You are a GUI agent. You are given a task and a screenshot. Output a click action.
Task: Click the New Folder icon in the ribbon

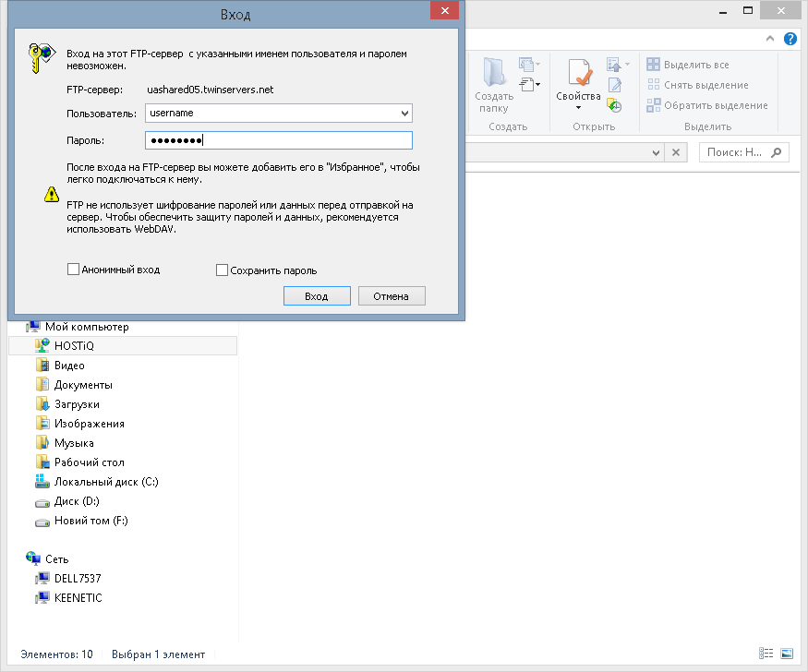(x=494, y=73)
